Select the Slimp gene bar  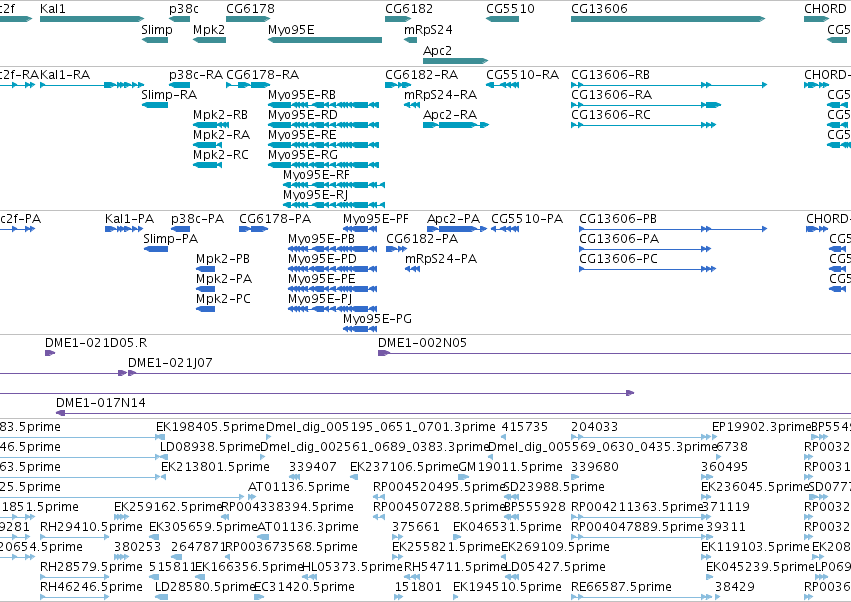pos(155,40)
